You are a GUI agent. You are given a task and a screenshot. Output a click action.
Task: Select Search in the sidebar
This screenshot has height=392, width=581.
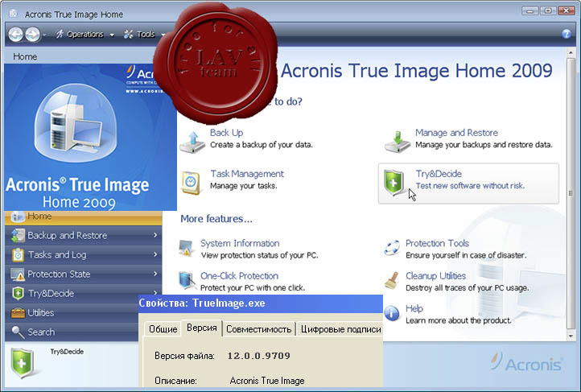click(72, 332)
